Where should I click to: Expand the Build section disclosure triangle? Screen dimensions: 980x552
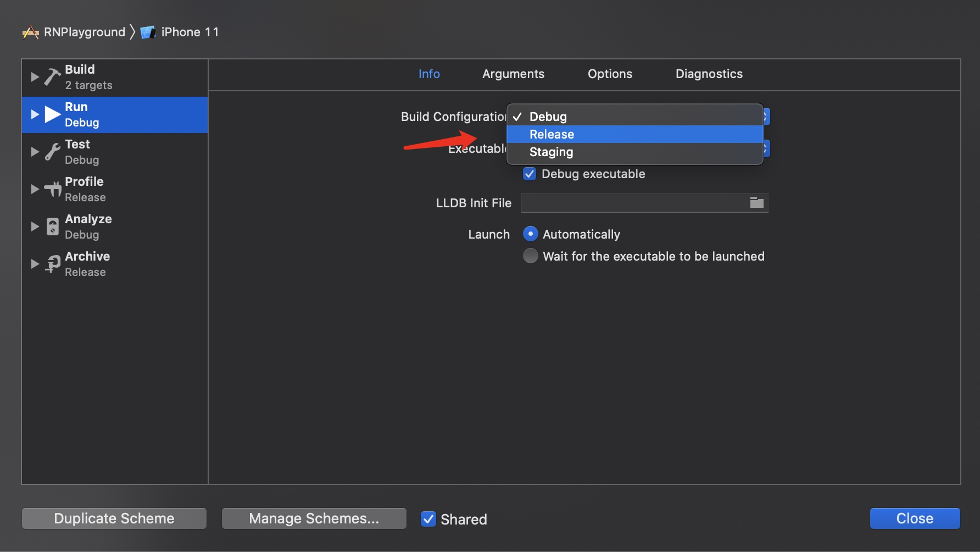pyautogui.click(x=35, y=77)
